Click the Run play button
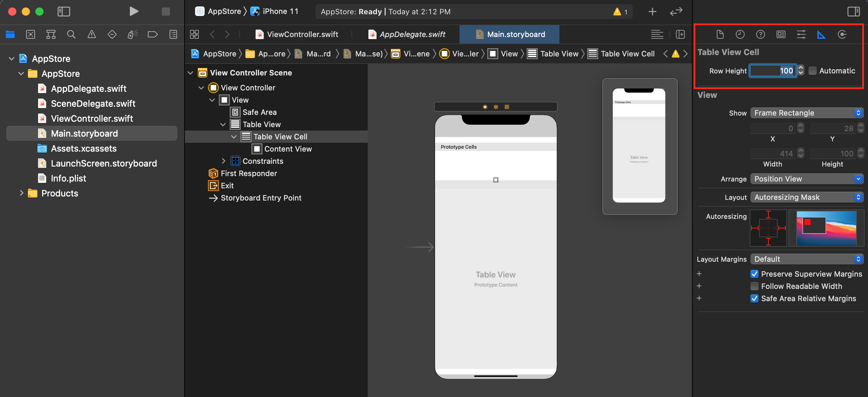Screen dimensions: 868x397 click(134, 12)
